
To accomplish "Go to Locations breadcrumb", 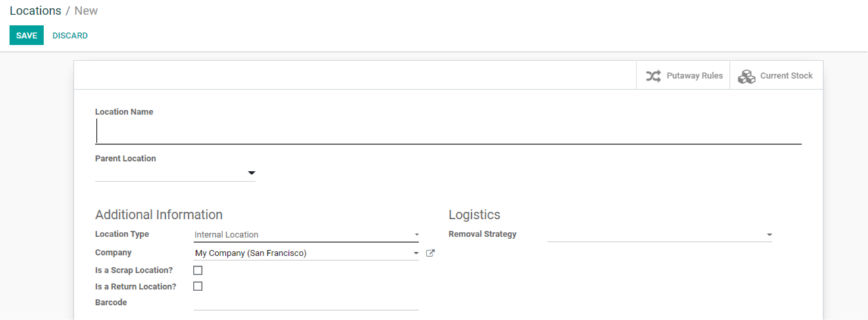I will click(36, 11).
